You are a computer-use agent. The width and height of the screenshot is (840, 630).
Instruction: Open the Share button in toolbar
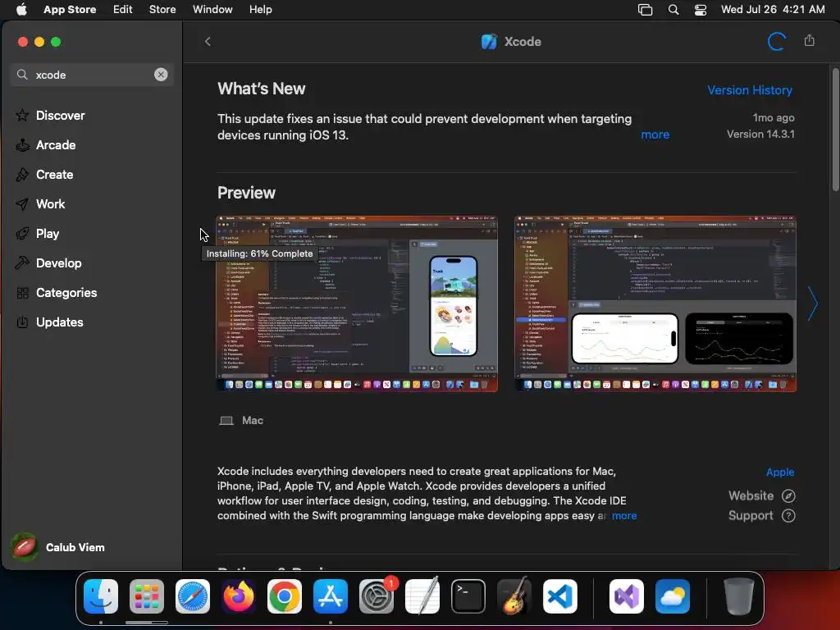coord(810,41)
